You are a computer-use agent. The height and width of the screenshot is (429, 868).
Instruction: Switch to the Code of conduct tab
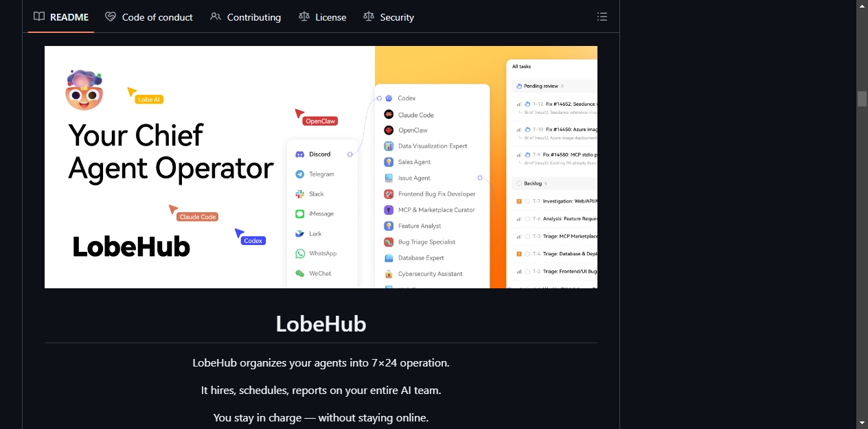click(x=149, y=17)
